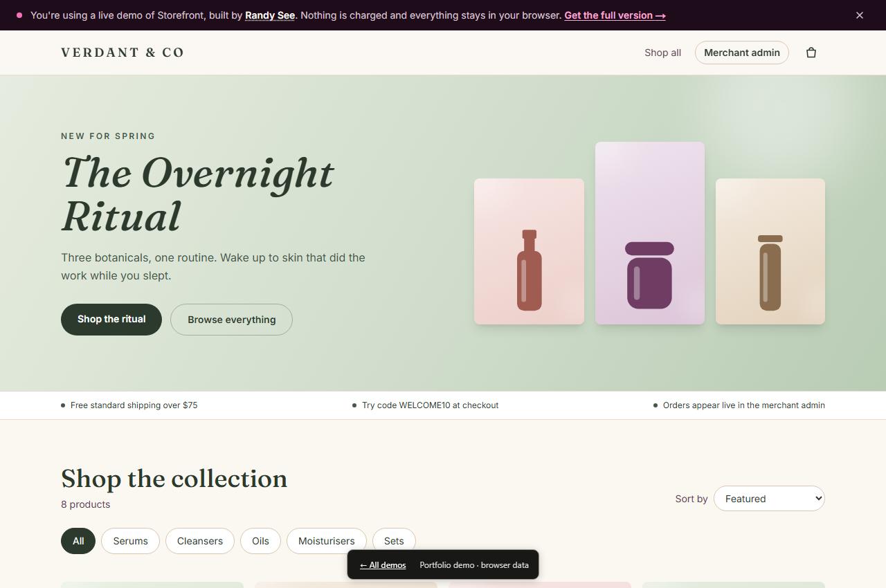Image resolution: width=886 pixels, height=588 pixels.
Task: Click the Browse everything button
Action: click(x=231, y=320)
